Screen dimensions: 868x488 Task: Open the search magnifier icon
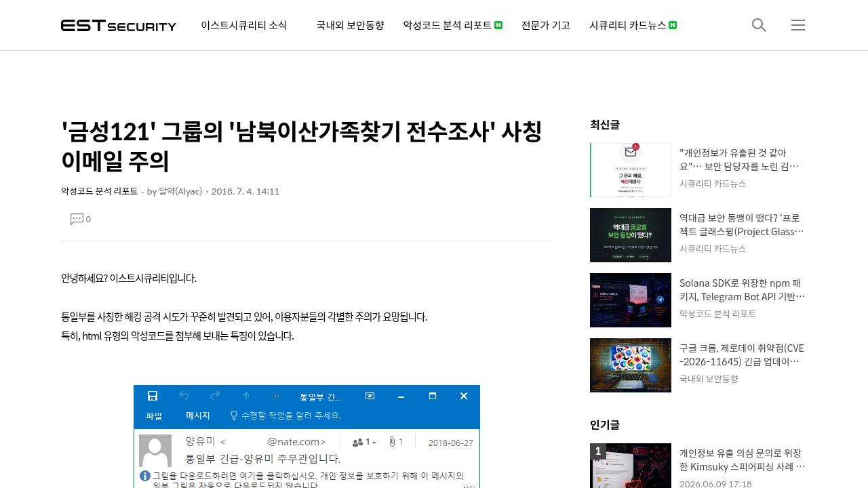(759, 25)
